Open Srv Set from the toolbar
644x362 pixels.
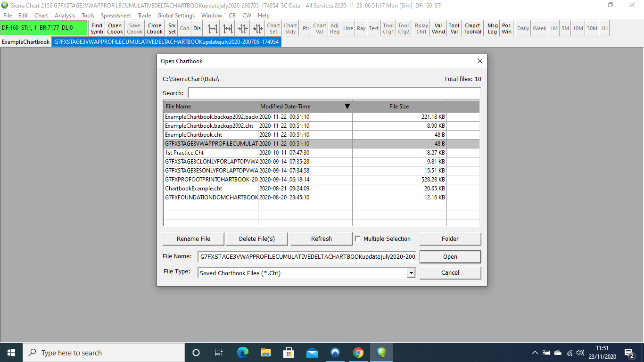pos(172,28)
